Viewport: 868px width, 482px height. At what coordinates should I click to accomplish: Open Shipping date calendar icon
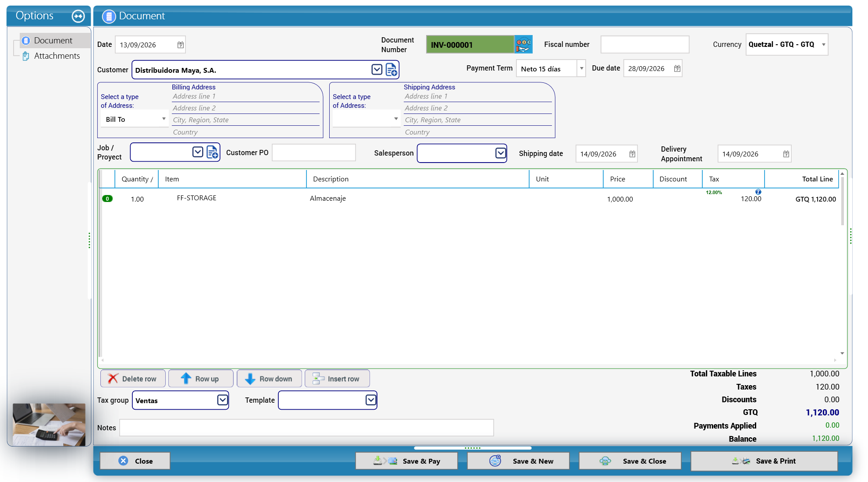tap(632, 154)
